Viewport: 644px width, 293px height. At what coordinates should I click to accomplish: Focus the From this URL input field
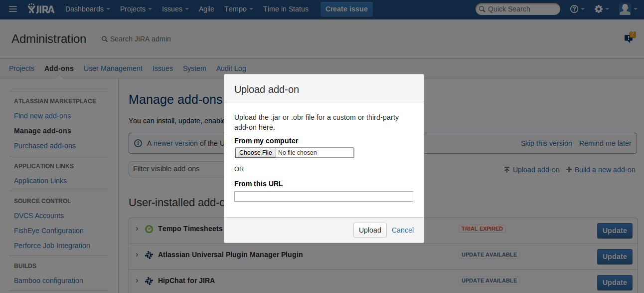coord(323,197)
